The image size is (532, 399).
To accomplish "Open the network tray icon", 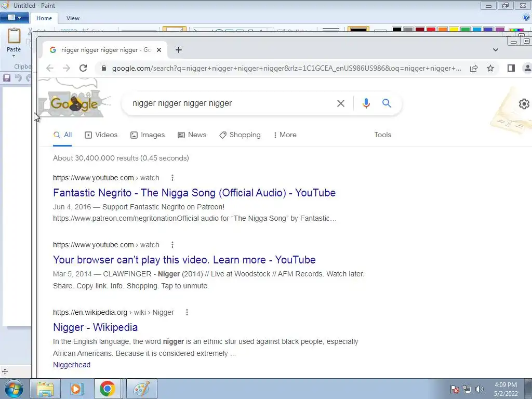I will coord(467,389).
